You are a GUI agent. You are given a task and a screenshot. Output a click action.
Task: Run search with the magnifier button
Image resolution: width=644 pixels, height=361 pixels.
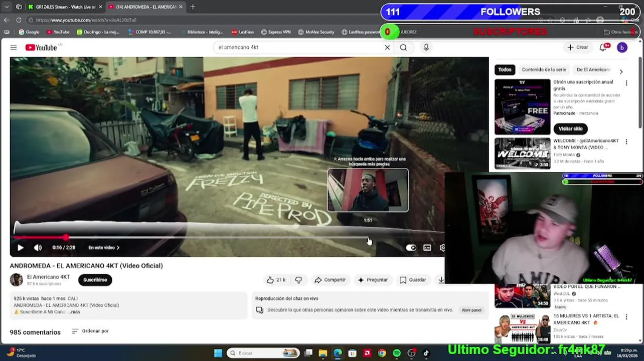pyautogui.click(x=403, y=48)
